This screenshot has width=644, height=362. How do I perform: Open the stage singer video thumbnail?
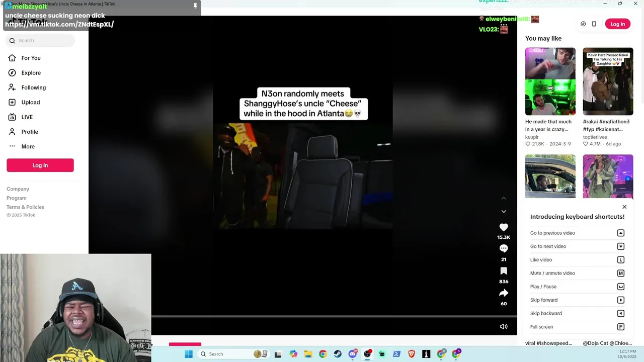tap(608, 176)
